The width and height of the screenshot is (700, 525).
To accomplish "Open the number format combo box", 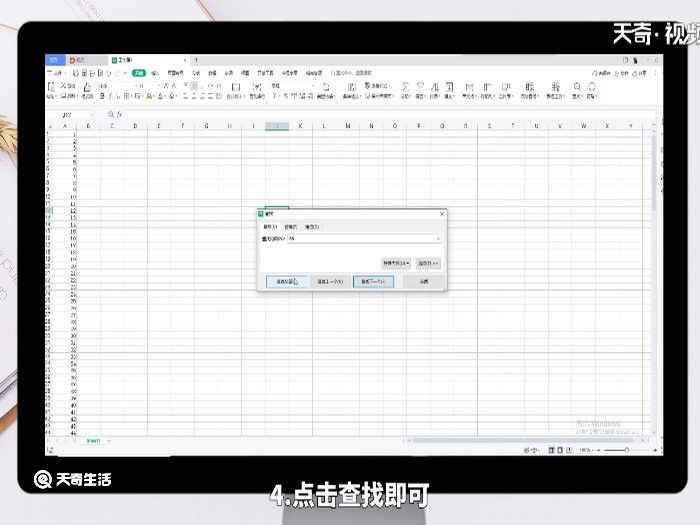I will (x=293, y=85).
